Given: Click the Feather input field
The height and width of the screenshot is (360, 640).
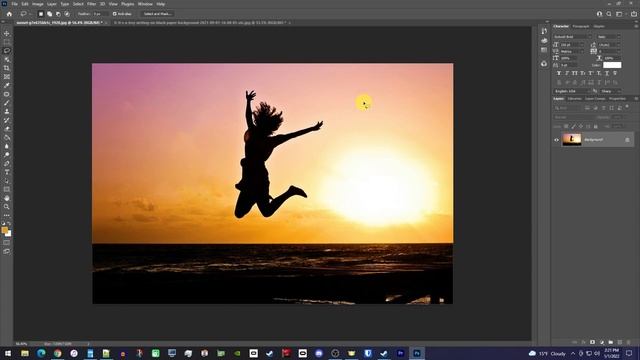Looking at the screenshot, I should pos(101,14).
